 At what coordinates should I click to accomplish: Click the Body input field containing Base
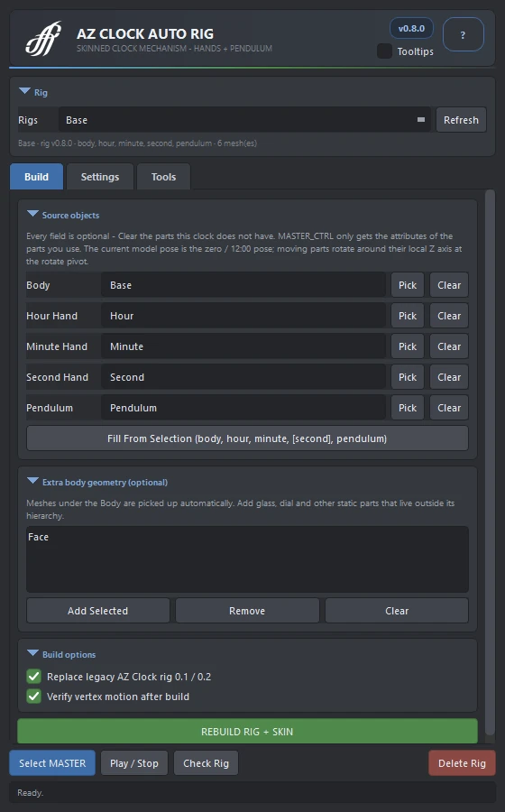[x=243, y=285]
